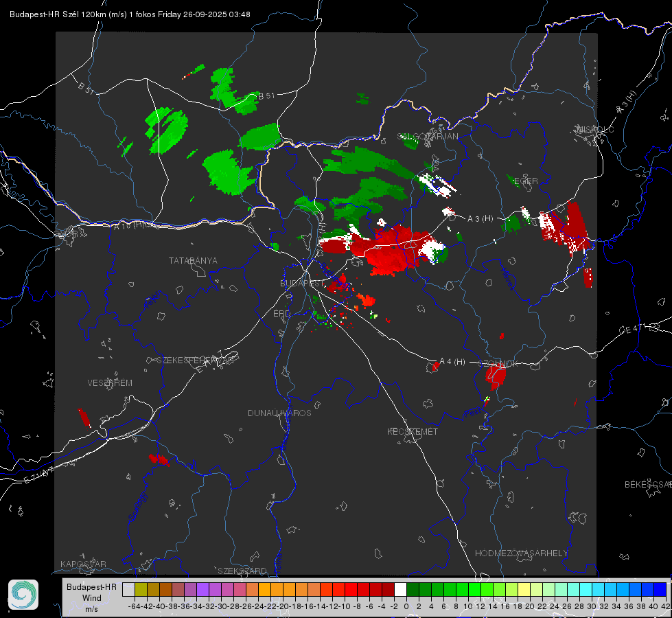Click the Pest county label near Szolnok
Screen dimensions: 672x618
[x=472, y=413]
